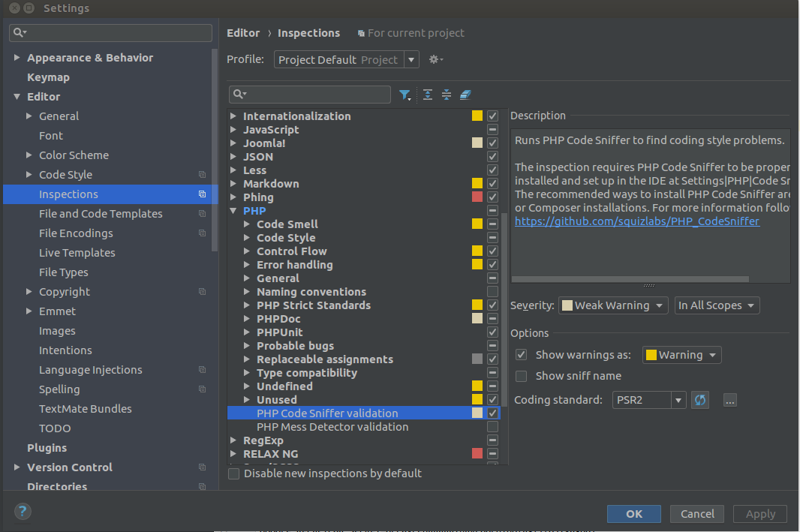Select File and Code Templates settings page

click(x=101, y=214)
